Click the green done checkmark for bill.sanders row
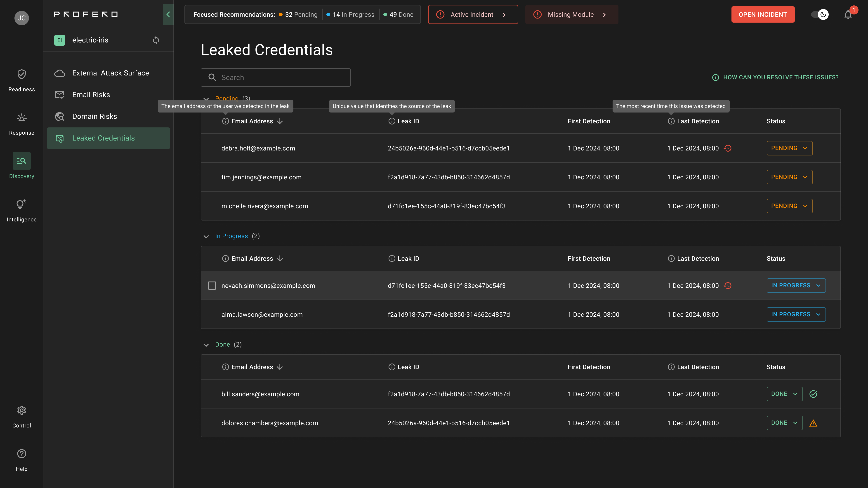Viewport: 868px width, 488px height. coord(814,394)
